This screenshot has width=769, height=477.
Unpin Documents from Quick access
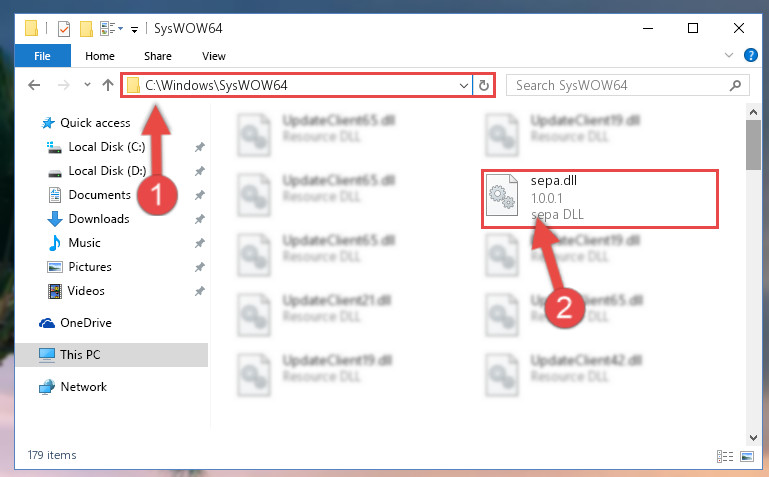tap(200, 195)
